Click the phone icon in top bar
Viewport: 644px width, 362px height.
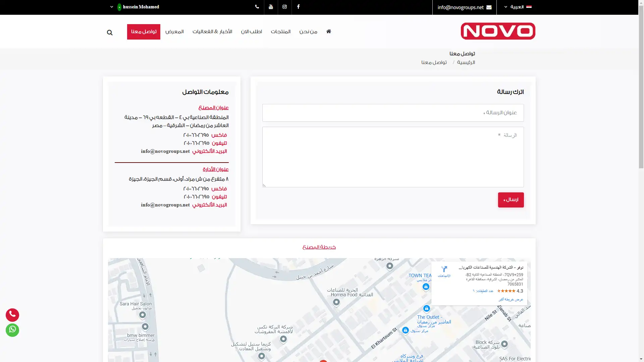pos(257,7)
